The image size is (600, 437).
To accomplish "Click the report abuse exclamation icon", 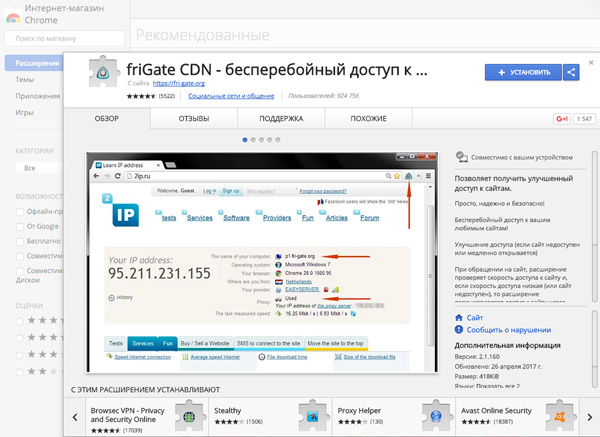I will click(459, 329).
